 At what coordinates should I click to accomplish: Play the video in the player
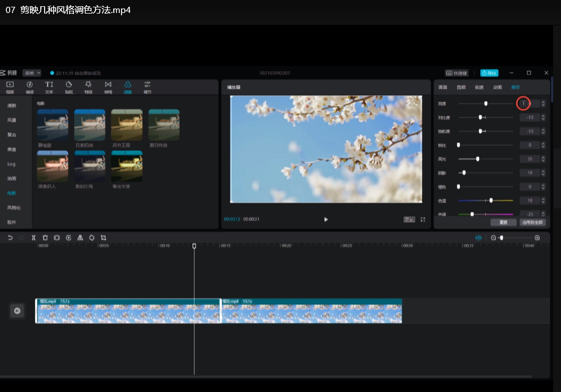pyautogui.click(x=326, y=219)
